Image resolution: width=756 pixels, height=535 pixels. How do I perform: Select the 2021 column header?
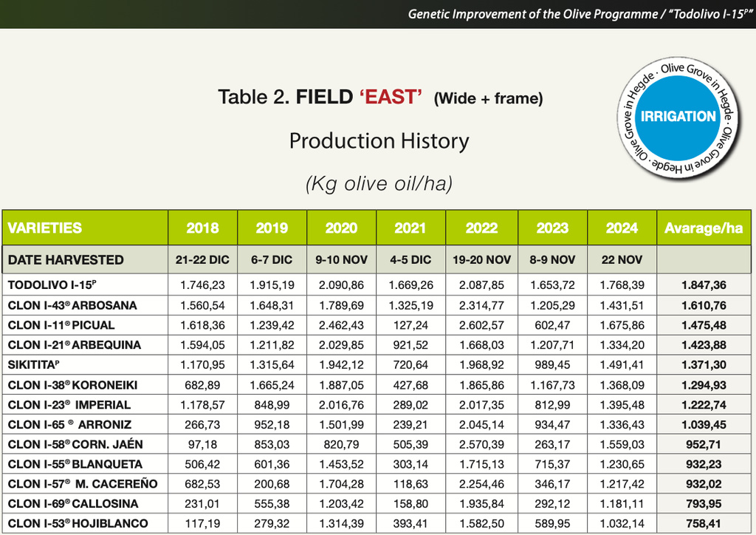coord(410,228)
